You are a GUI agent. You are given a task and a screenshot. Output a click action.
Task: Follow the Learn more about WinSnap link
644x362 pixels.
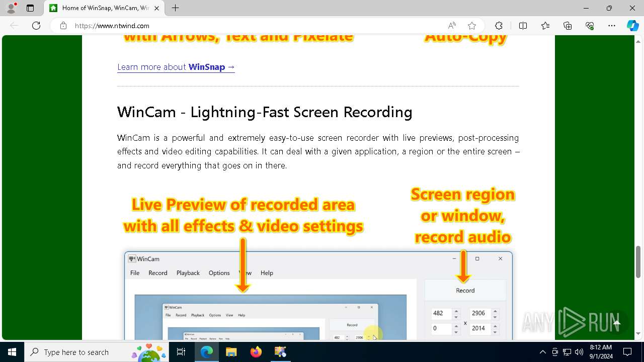(176, 67)
